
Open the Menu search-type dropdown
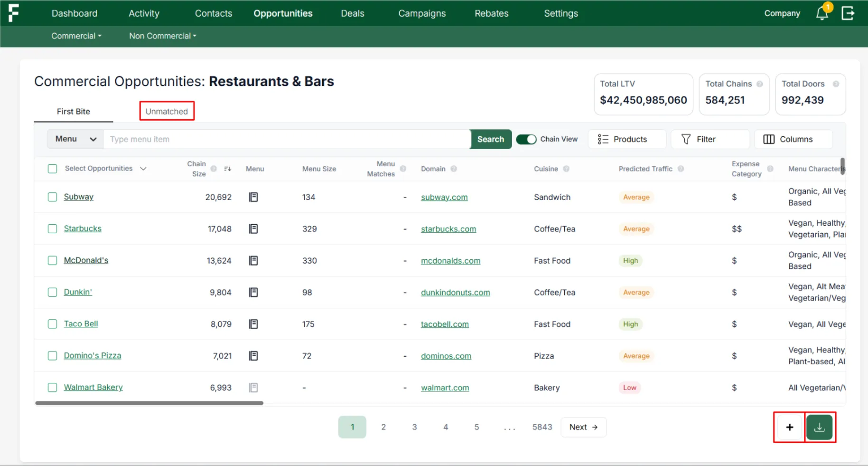[75, 139]
